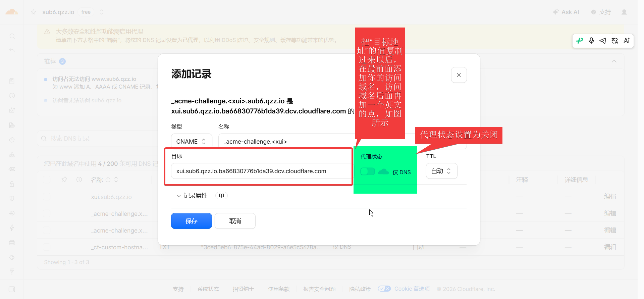Open the CNAME record type dropdown
Image resolution: width=644 pixels, height=299 pixels.
click(x=192, y=142)
